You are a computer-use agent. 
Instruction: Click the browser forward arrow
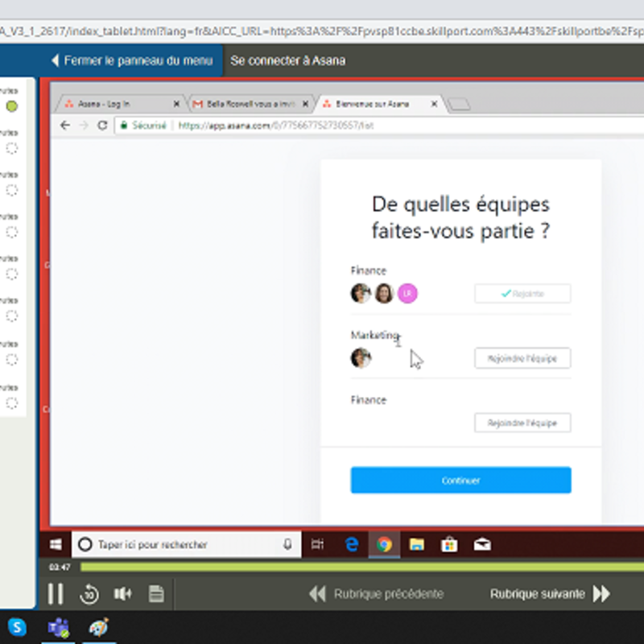(84, 126)
